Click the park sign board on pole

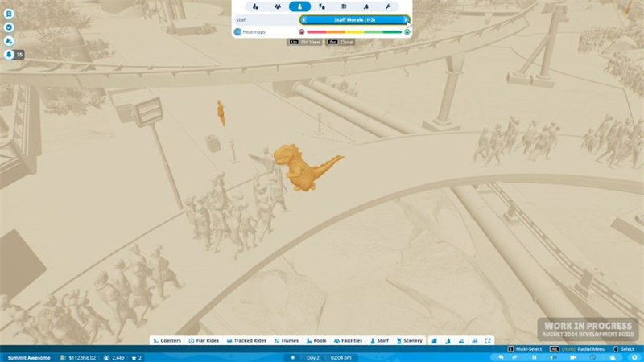pyautogui.click(x=148, y=111)
